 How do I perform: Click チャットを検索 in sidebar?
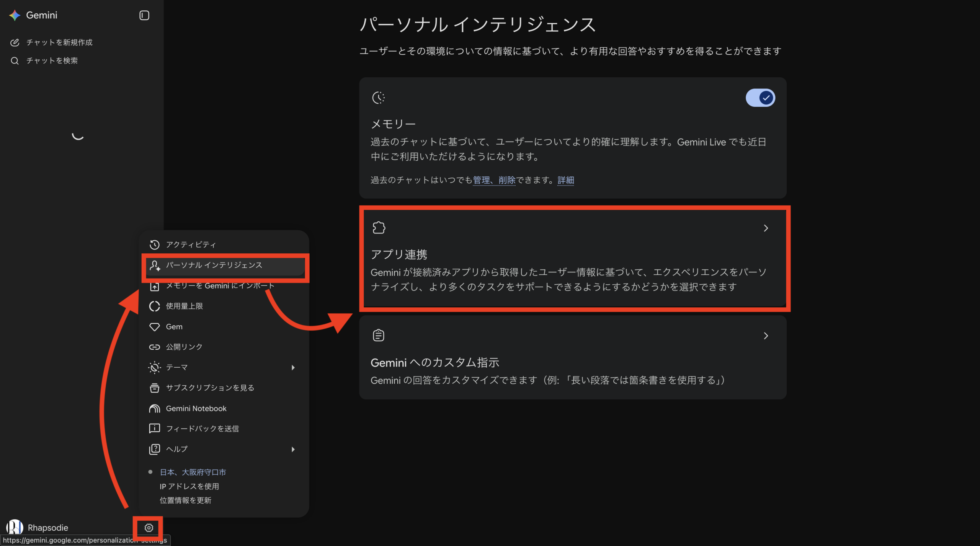tap(52, 61)
